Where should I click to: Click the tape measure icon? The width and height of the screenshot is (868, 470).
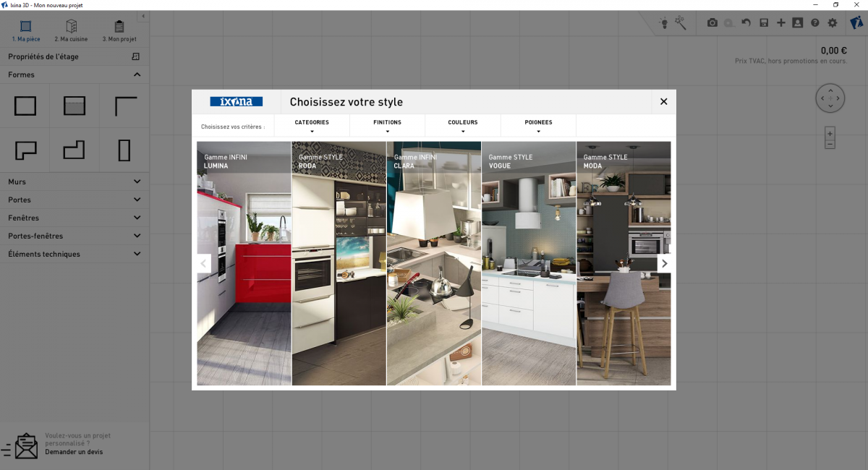(x=729, y=23)
